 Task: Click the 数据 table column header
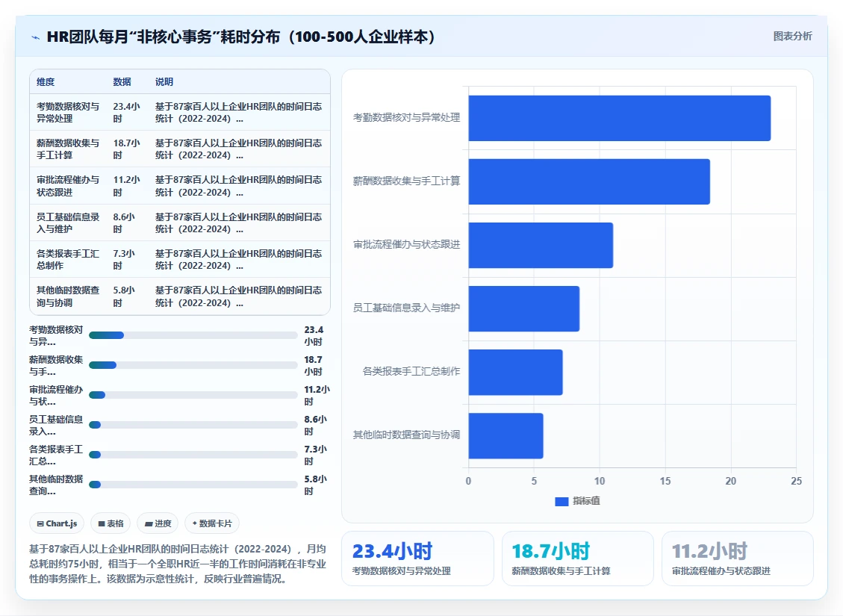(x=122, y=82)
